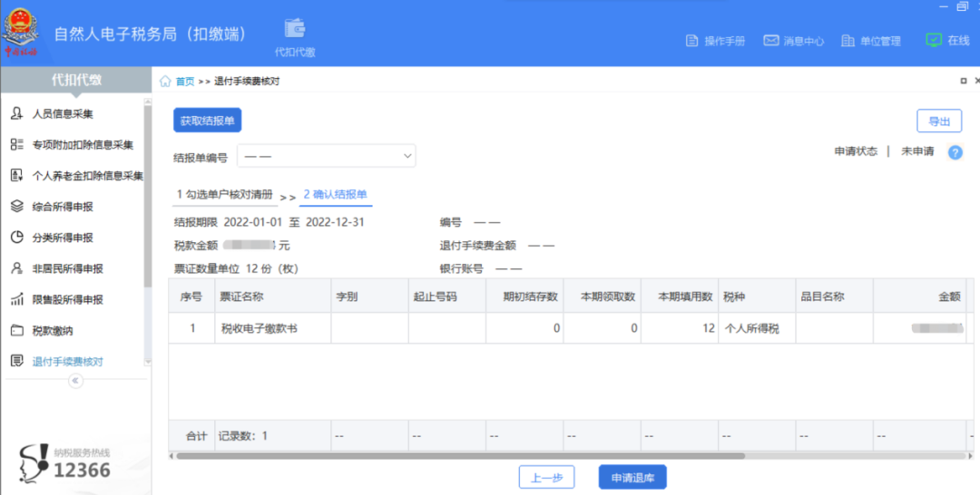Click the cell showing 12 填用数
980x495 pixels.
[x=680, y=328]
